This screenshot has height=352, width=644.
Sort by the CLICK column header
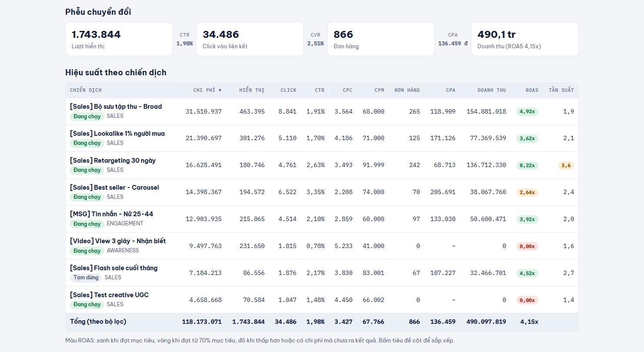click(x=288, y=90)
